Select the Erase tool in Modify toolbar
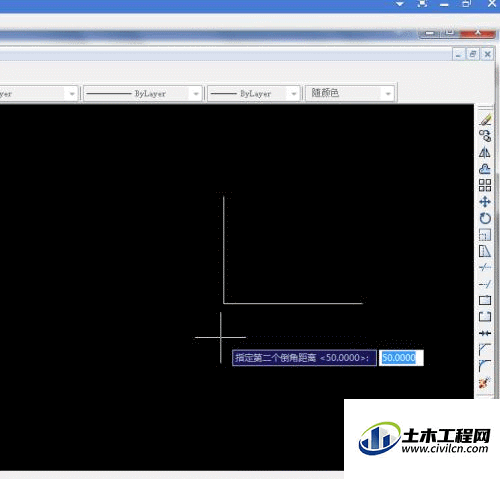Image resolution: width=500 pixels, height=479 pixels. pyautogui.click(x=485, y=120)
